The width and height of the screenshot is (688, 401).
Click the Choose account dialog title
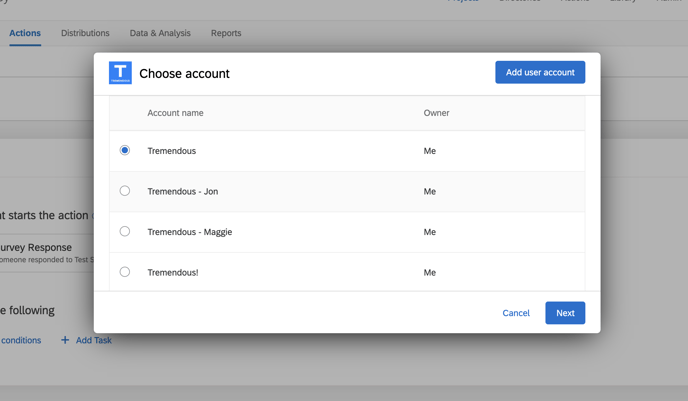pyautogui.click(x=184, y=73)
